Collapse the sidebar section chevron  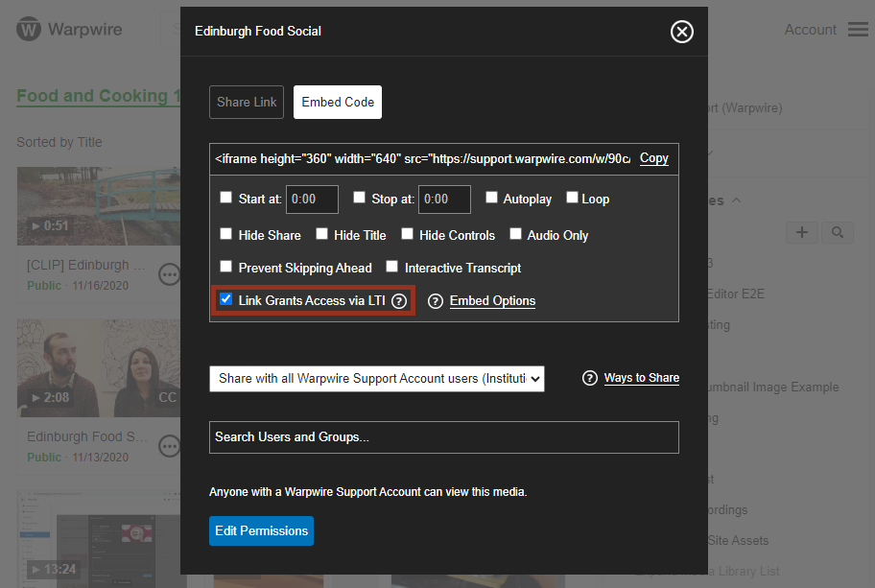click(737, 200)
